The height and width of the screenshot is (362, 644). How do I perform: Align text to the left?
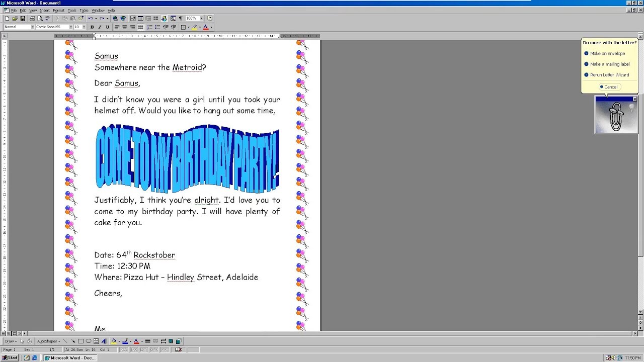(117, 27)
